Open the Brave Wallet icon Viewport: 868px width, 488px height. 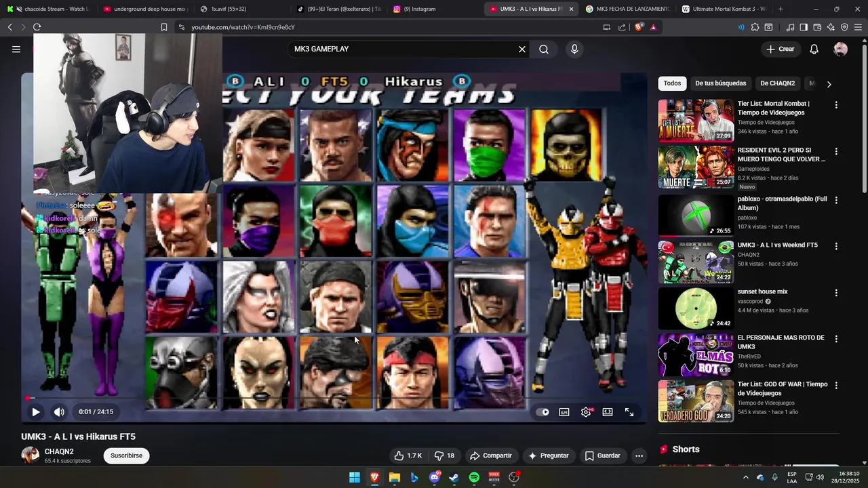tap(817, 27)
